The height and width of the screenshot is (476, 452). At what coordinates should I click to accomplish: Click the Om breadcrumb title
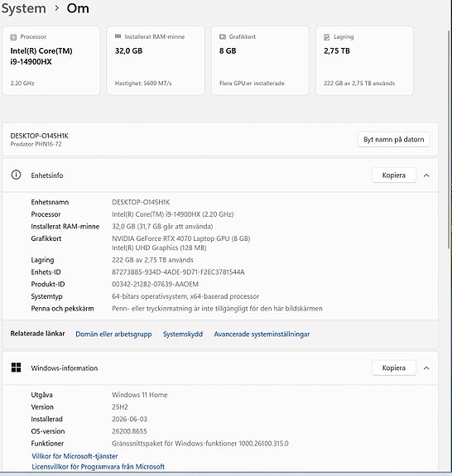pos(78,8)
